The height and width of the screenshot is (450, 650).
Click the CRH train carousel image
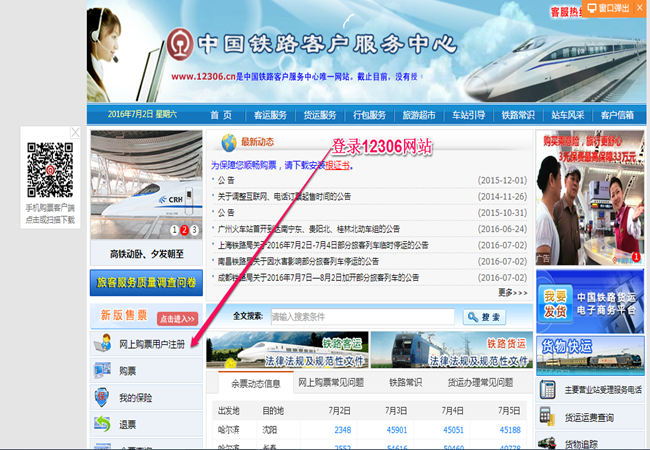coord(146,185)
